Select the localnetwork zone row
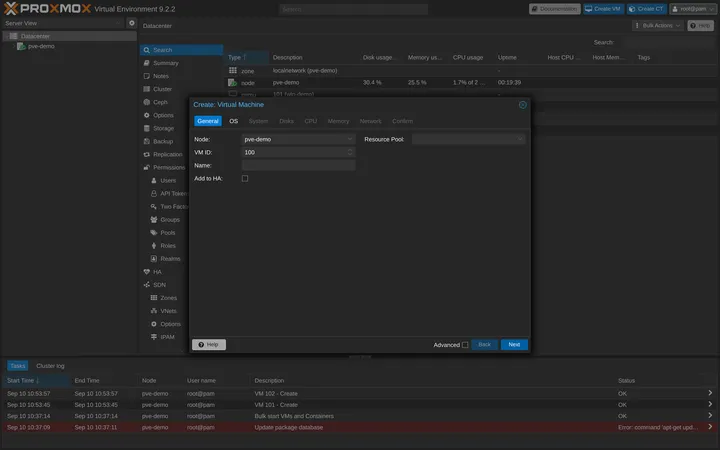 472,71
